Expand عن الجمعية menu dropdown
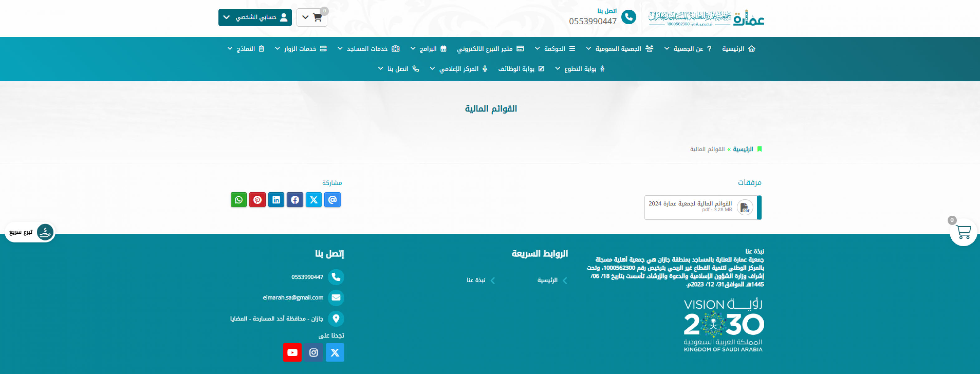The height and width of the screenshot is (374, 980). 688,49
